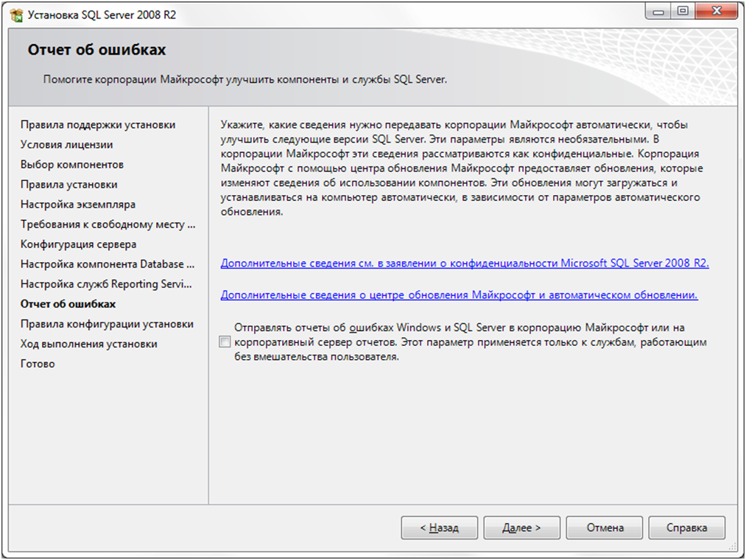
Task: Select step Условия лицензии
Action: click(x=66, y=144)
